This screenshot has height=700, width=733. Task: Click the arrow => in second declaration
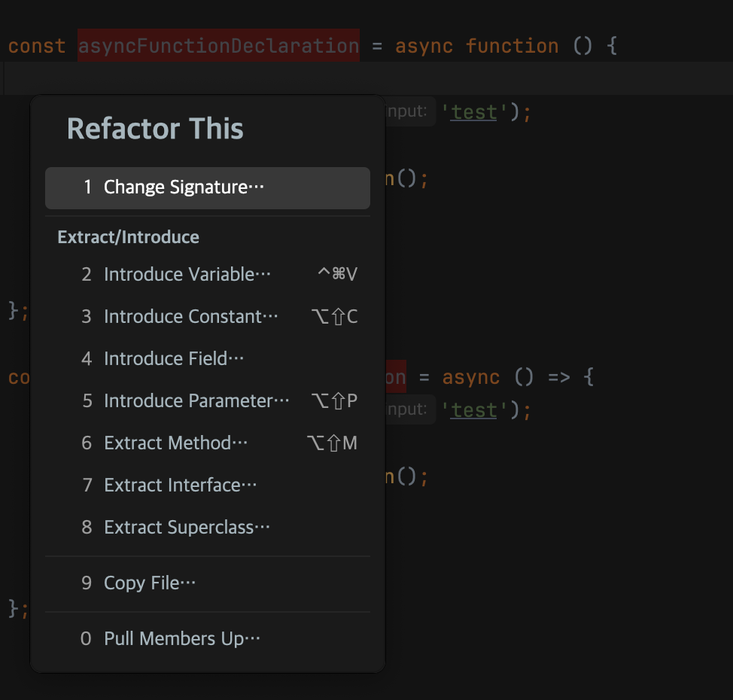(558, 377)
